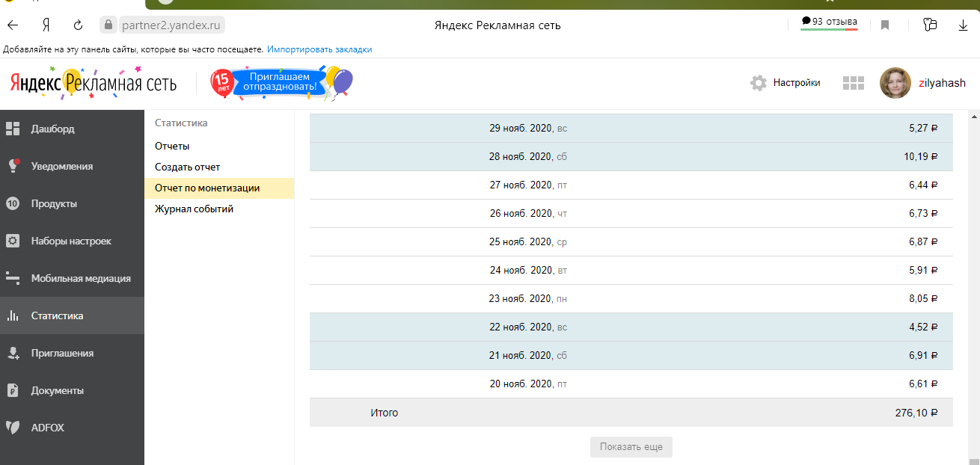Click the Мобильная медиация icon
980x465 pixels.
[13, 278]
